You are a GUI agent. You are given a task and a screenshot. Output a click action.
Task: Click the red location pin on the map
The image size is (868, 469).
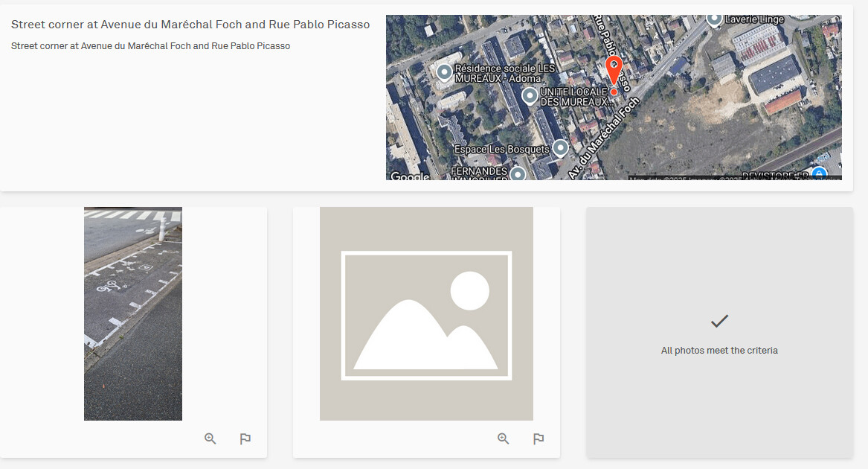pos(614,71)
